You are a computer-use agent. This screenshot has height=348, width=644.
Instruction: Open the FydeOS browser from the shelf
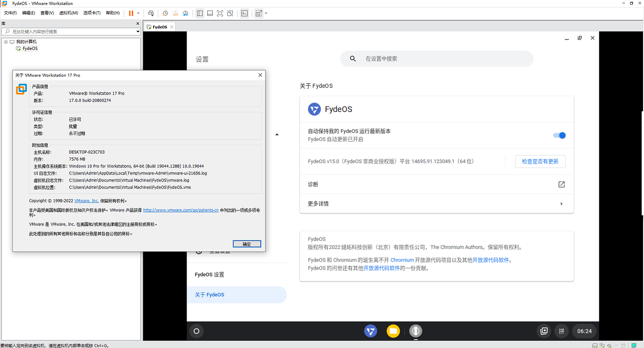coord(371,331)
